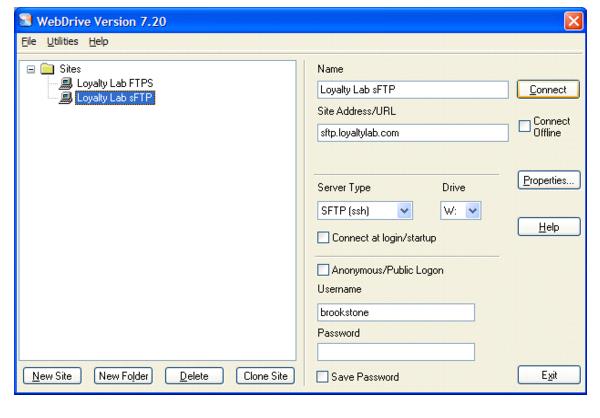The height and width of the screenshot is (418, 600).
Task: Select the Sites root label
Action: [70, 69]
